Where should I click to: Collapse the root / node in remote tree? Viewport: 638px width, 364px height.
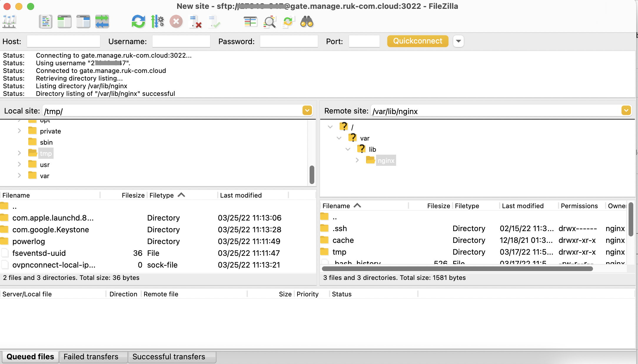[x=330, y=127]
